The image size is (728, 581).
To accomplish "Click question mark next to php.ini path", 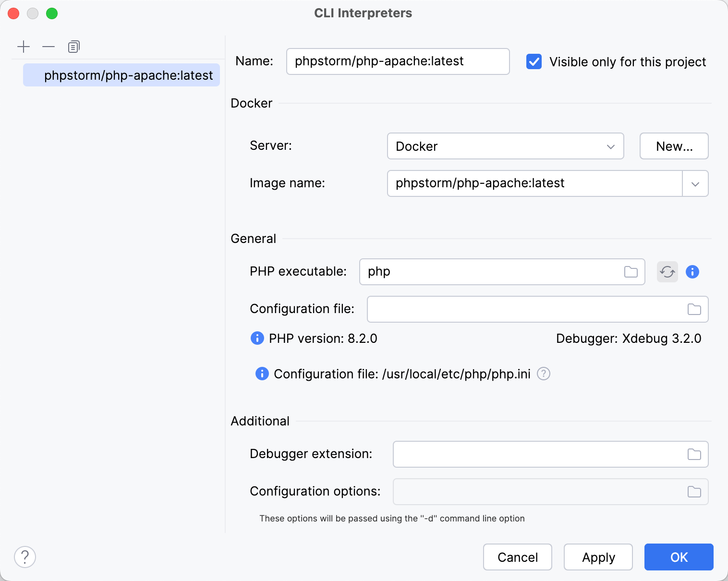I will pos(543,374).
